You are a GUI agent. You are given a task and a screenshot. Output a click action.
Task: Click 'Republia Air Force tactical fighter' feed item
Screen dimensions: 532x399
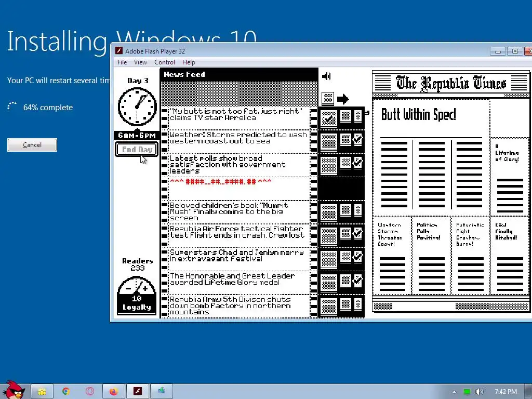[x=239, y=235]
